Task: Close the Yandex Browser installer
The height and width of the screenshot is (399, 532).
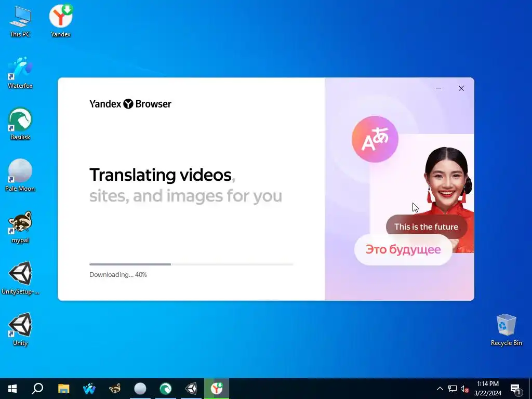Action: tap(461, 88)
